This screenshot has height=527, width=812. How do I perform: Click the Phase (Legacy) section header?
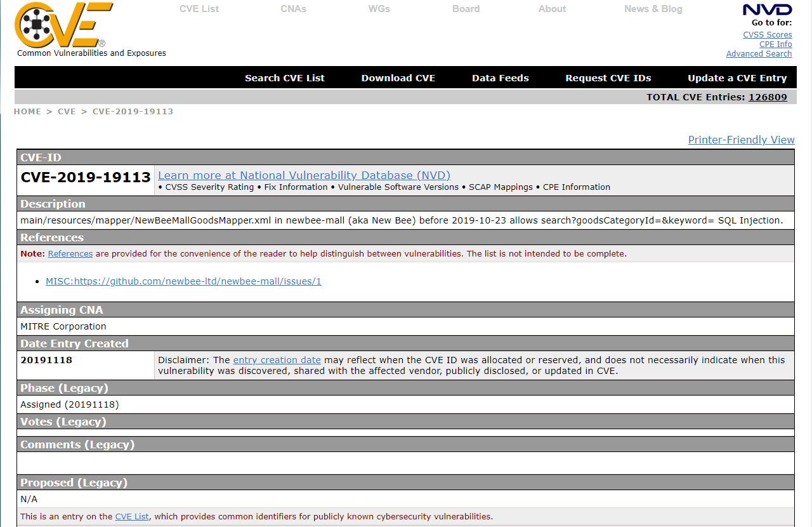405,388
